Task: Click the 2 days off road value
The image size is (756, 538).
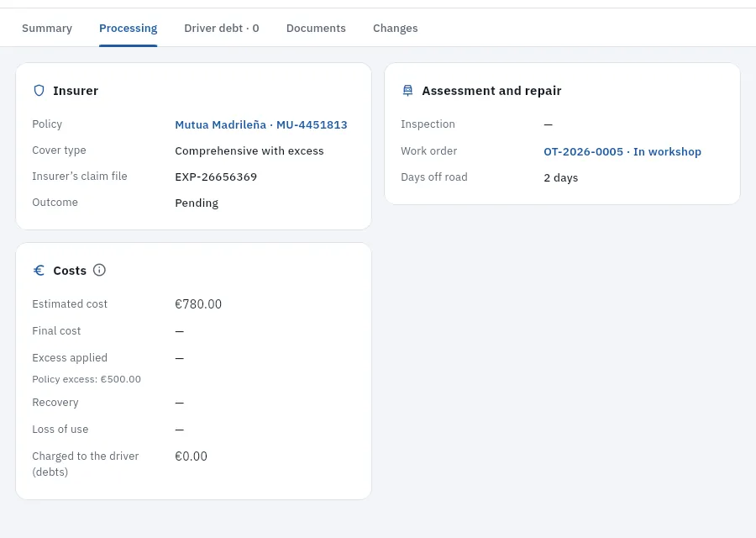Action: [561, 177]
